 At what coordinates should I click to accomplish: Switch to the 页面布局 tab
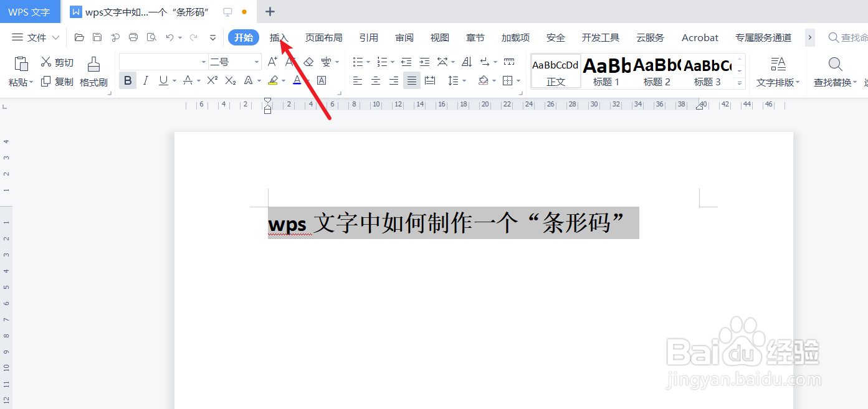point(323,37)
